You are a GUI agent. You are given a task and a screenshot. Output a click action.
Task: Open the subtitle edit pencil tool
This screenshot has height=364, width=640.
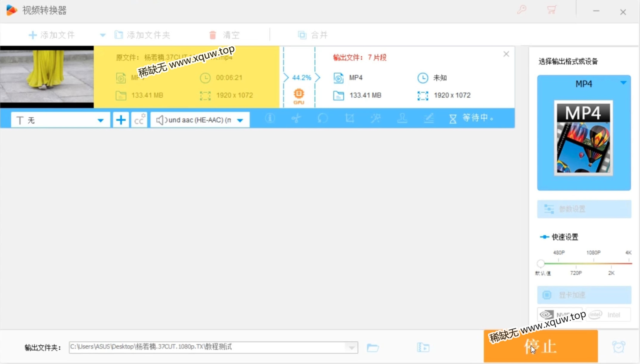click(429, 119)
